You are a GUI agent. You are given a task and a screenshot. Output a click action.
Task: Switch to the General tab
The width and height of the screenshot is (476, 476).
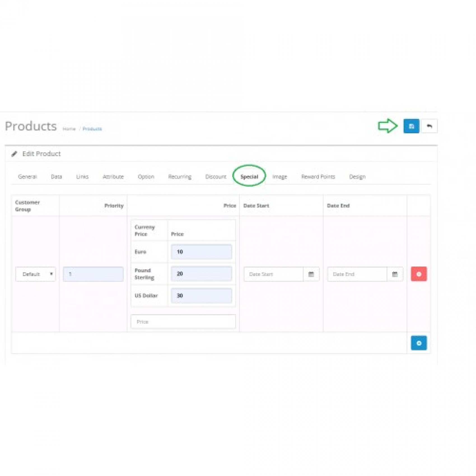tap(27, 177)
